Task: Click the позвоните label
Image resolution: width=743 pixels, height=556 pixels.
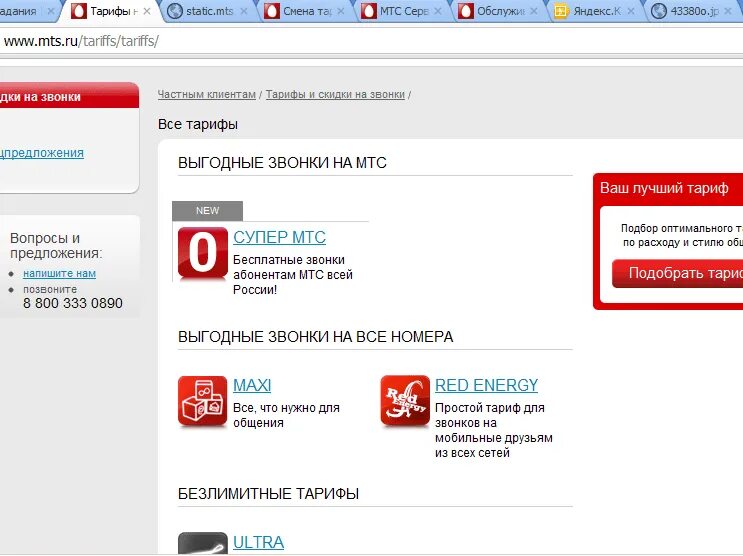Action: [50, 289]
